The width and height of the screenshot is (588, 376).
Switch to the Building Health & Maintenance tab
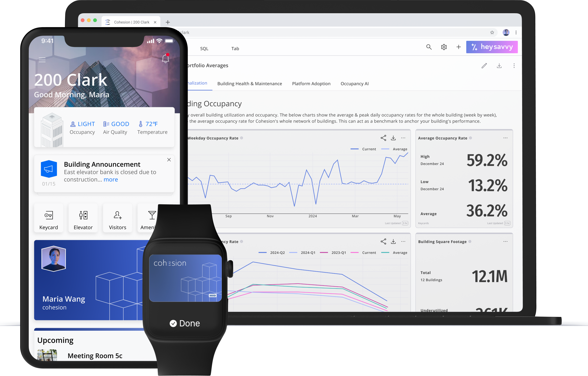pyautogui.click(x=250, y=83)
